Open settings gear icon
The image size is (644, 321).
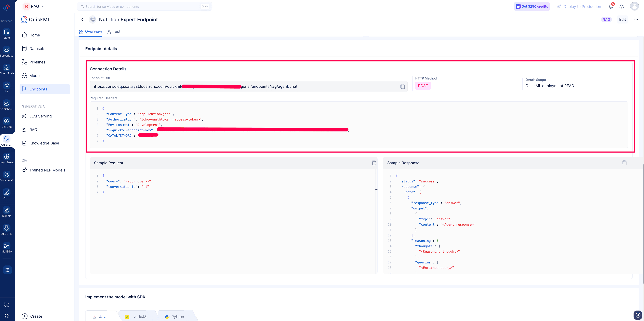622,7
